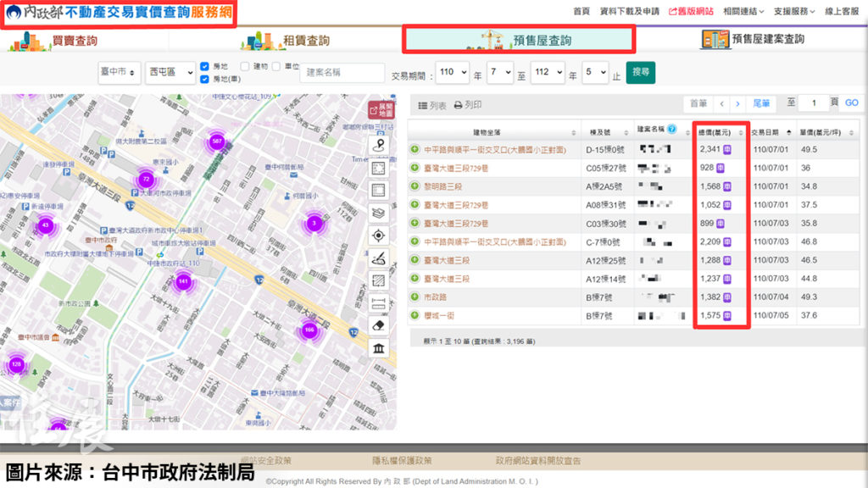Click the green 搜尋 search button

click(x=641, y=73)
